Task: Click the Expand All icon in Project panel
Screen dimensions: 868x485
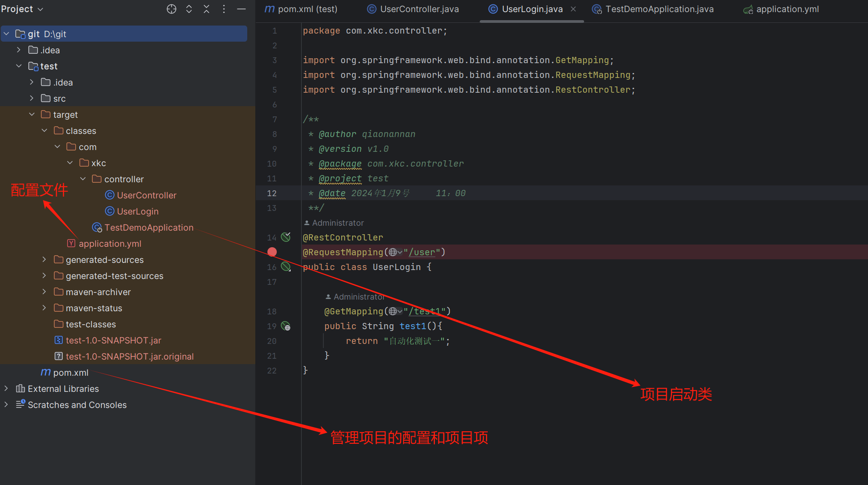Action: [x=189, y=9]
